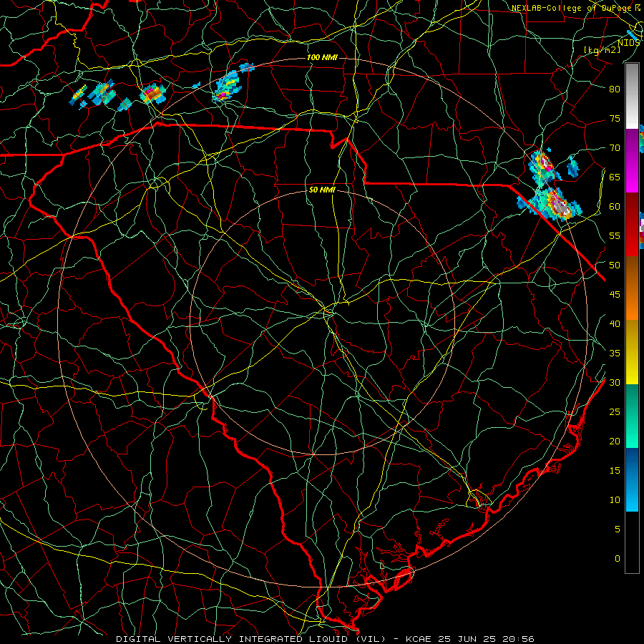This screenshot has width=644, height=644.
Task: Select the magenta-purple band of the VIL legend
Action: tap(632, 160)
